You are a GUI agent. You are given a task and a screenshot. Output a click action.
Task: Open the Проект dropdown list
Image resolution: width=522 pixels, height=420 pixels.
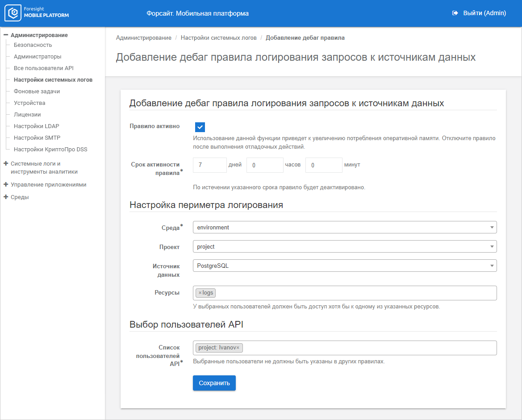pos(344,246)
